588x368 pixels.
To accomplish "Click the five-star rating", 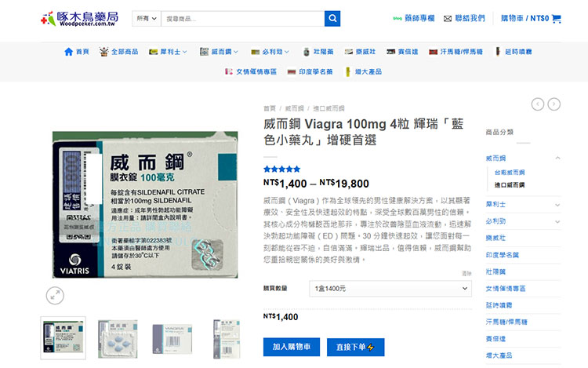I will coord(281,169).
